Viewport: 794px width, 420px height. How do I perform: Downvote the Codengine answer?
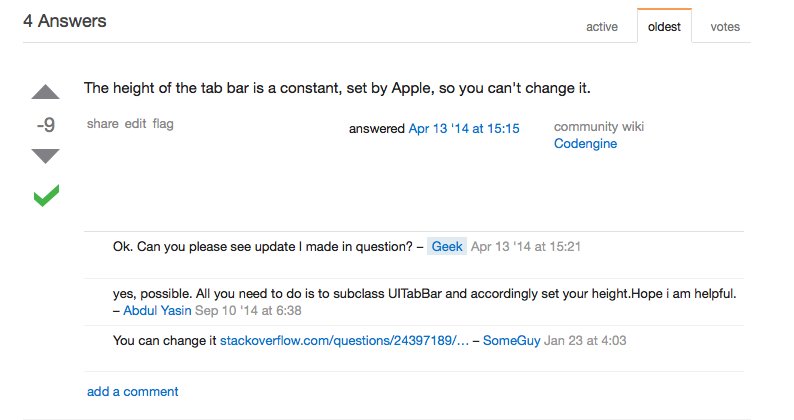click(46, 156)
